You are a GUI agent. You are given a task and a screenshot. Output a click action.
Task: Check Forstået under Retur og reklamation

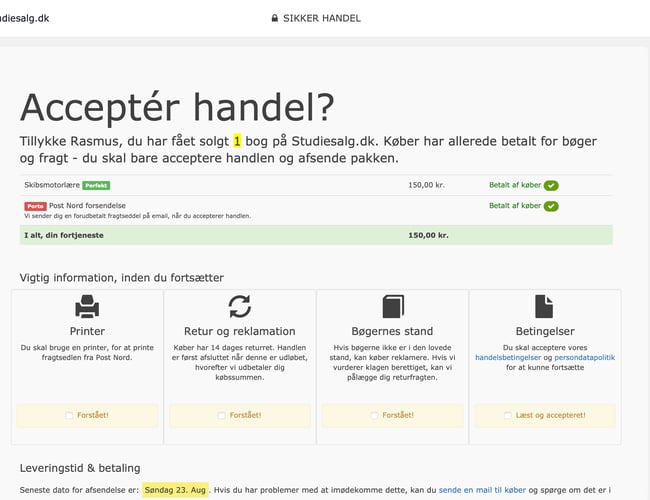pyautogui.click(x=221, y=415)
